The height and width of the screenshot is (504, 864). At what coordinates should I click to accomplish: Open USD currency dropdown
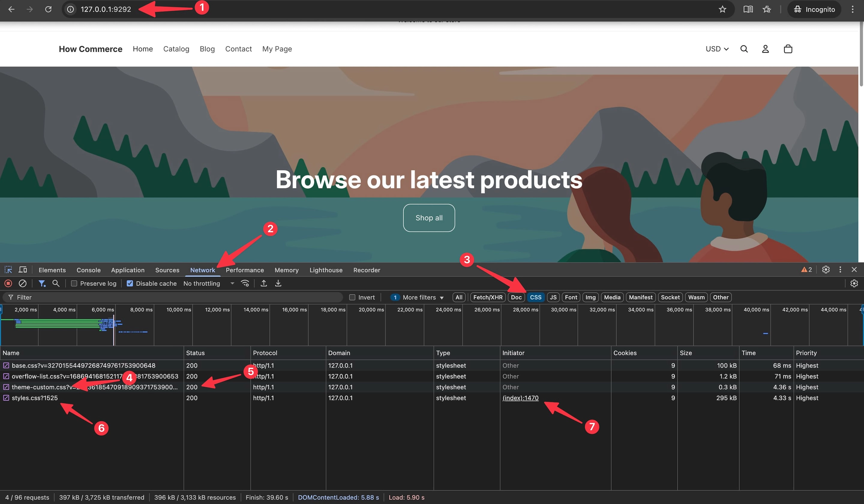click(717, 49)
